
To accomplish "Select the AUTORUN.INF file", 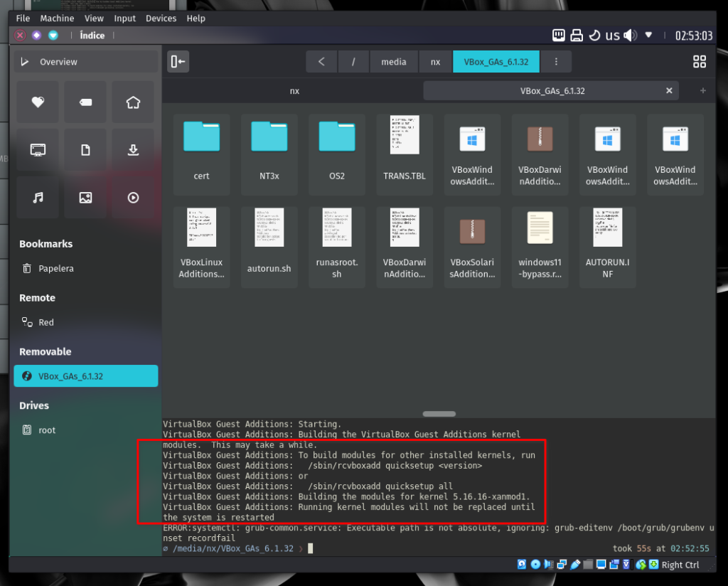I will pyautogui.click(x=608, y=247).
